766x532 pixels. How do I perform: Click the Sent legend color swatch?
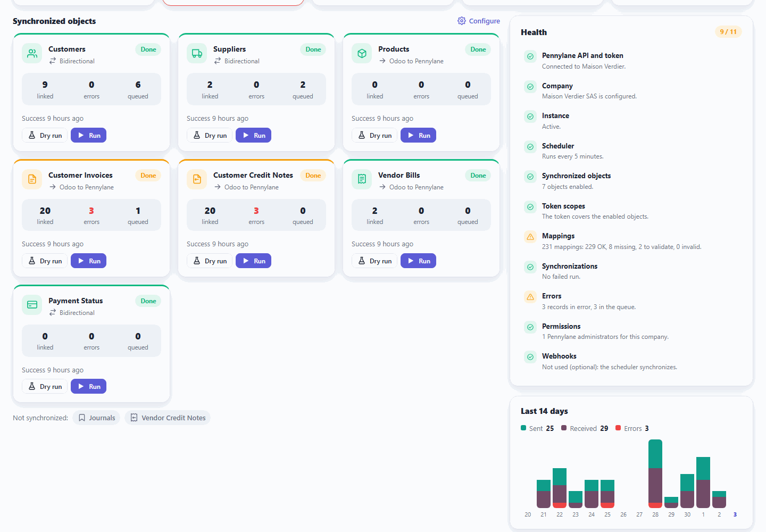[523, 428]
